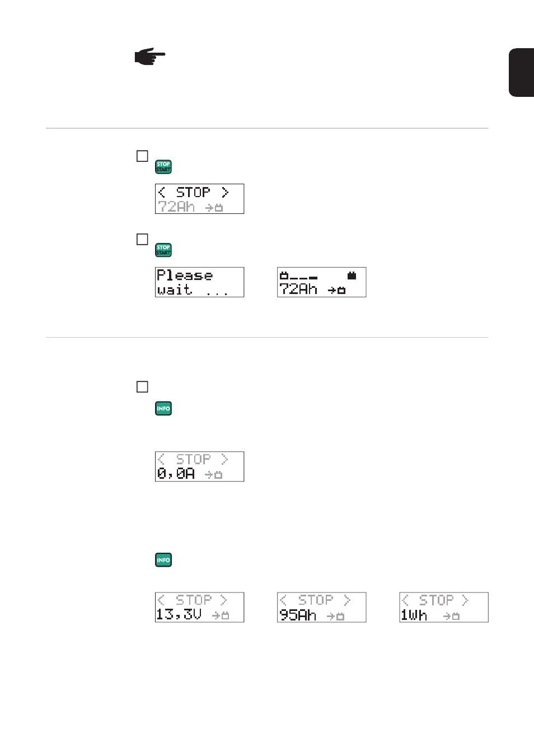534x756 pixels.
Task: Tick the checkbox beside the second STOP/START icon
Action: [142, 239]
